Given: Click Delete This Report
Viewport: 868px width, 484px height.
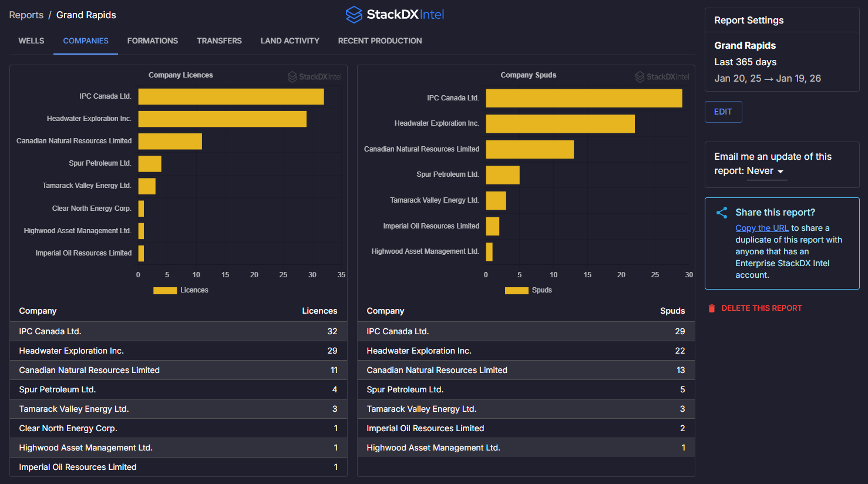Looking at the screenshot, I should click(761, 308).
